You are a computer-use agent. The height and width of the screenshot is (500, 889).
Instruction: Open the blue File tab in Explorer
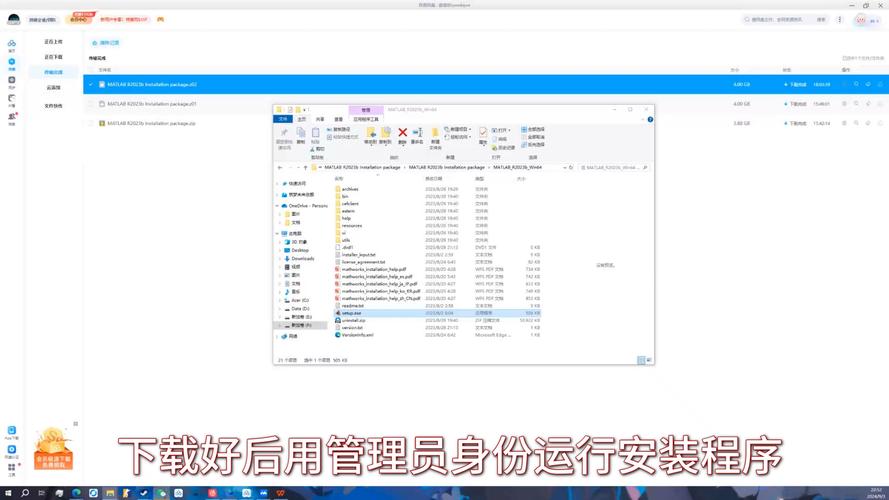point(283,119)
